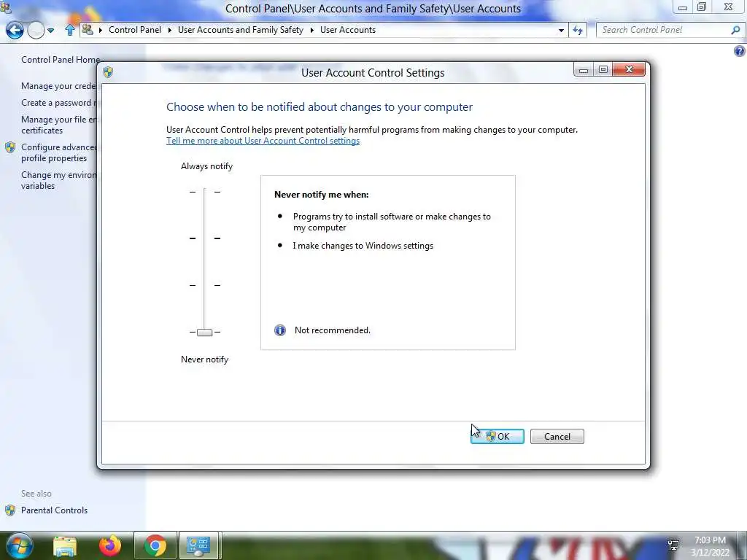
Task: Open File Explorer from taskbar
Action: pyautogui.click(x=65, y=545)
